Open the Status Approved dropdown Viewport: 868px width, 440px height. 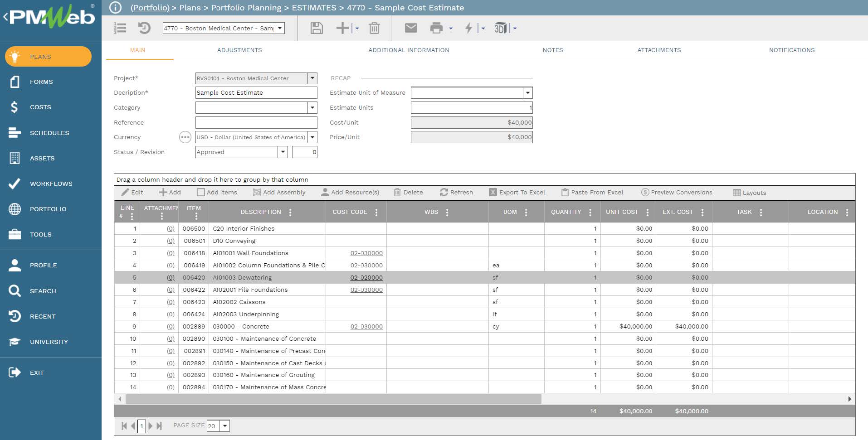point(283,152)
